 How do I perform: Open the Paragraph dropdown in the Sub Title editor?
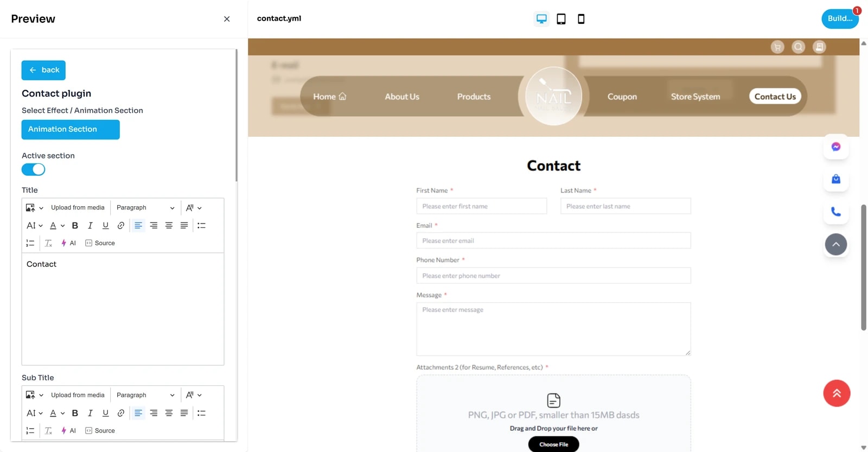tap(145, 395)
